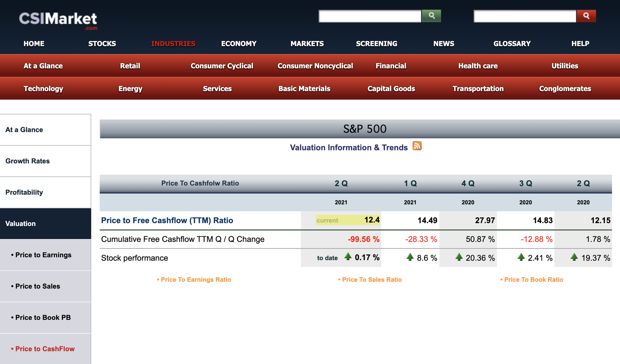Click the -28.33 % change value
This screenshot has height=364, width=620.
click(421, 239)
